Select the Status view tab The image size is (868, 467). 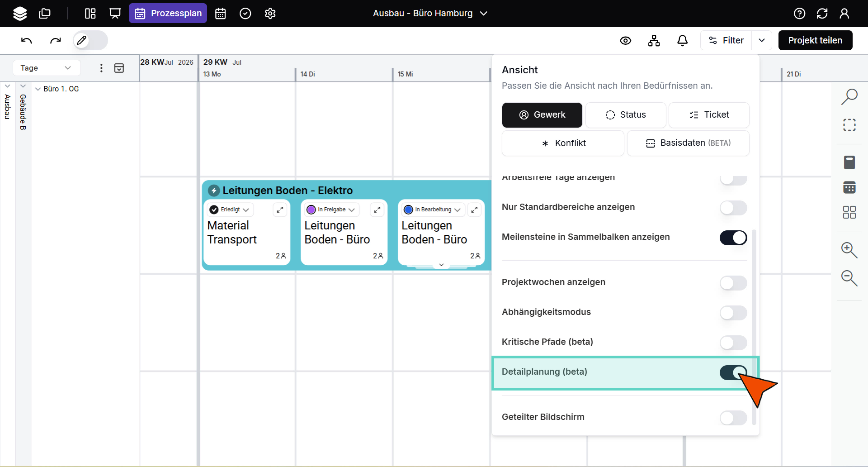625,115
